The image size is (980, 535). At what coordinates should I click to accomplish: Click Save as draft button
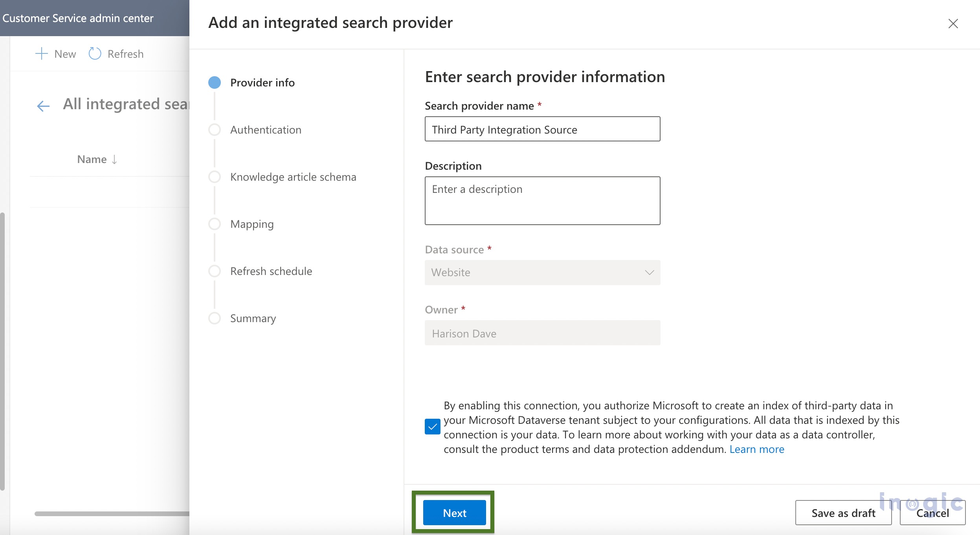[x=843, y=513]
